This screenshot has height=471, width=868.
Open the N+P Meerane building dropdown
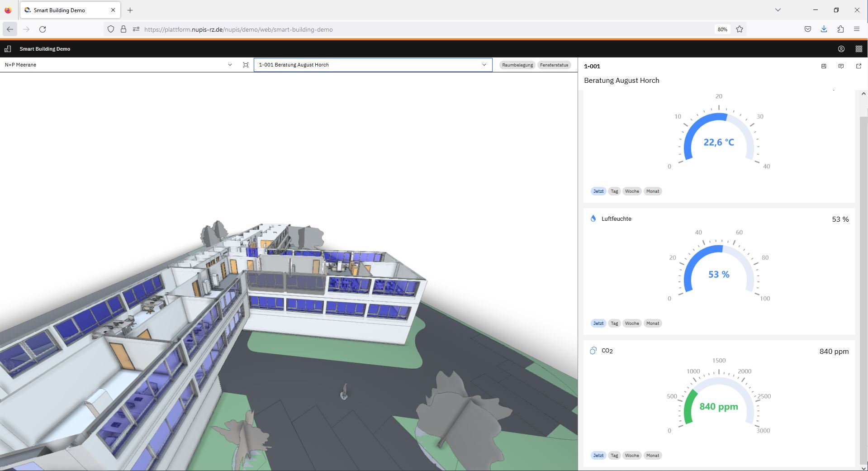click(118, 65)
